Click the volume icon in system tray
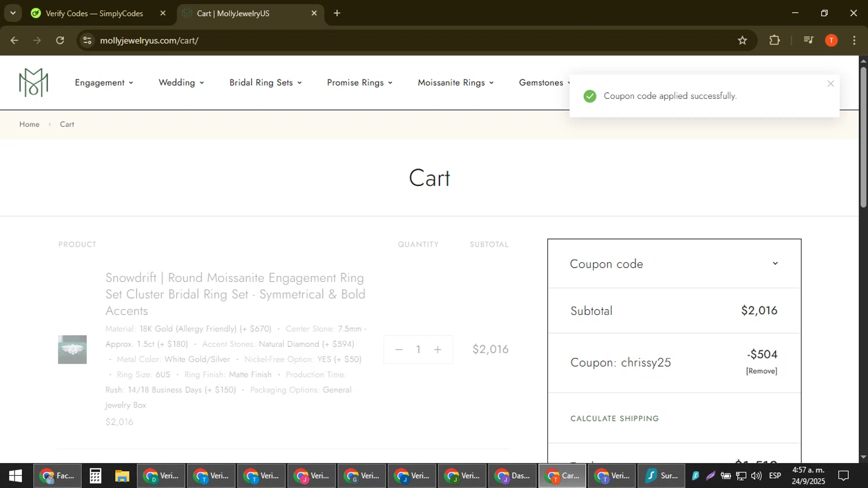 (756, 476)
